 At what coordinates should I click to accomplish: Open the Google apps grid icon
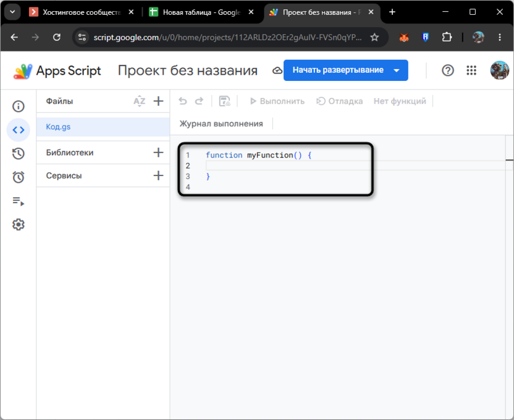471,70
